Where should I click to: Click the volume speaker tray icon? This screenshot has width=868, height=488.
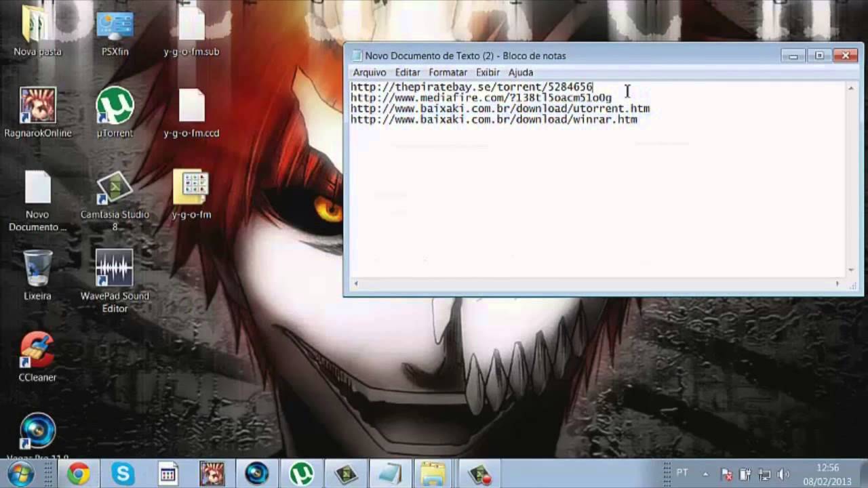783,474
